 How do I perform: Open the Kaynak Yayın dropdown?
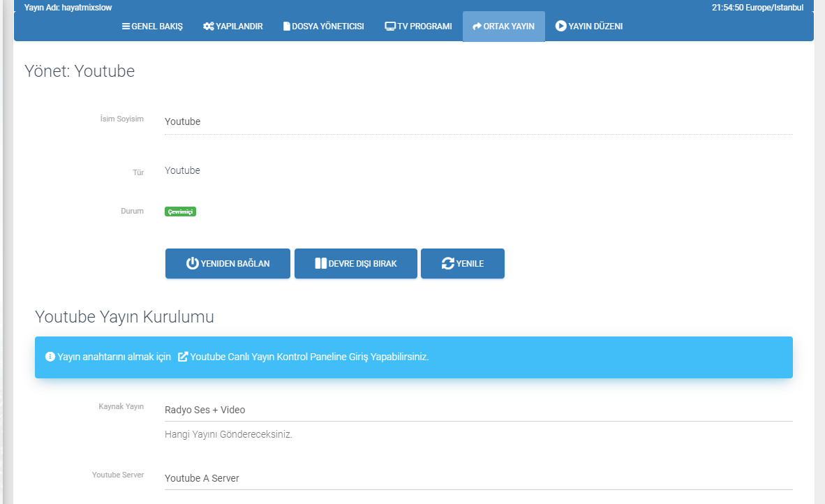pos(478,410)
